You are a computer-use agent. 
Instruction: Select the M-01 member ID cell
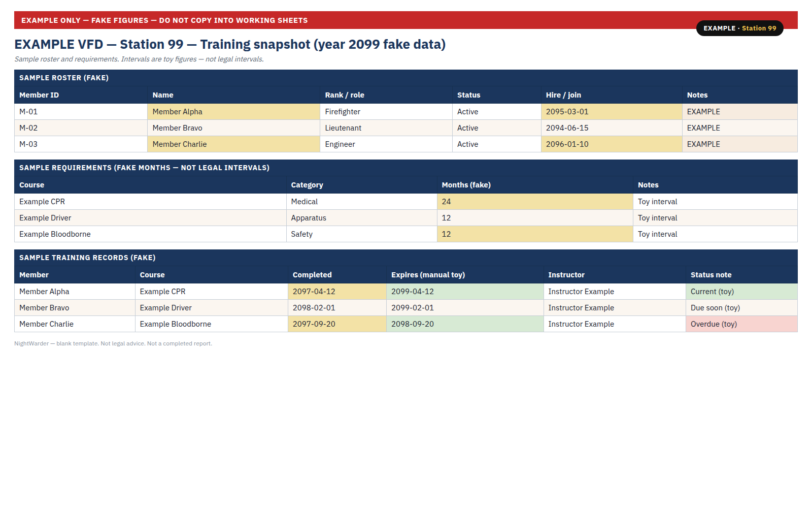[x=81, y=112]
